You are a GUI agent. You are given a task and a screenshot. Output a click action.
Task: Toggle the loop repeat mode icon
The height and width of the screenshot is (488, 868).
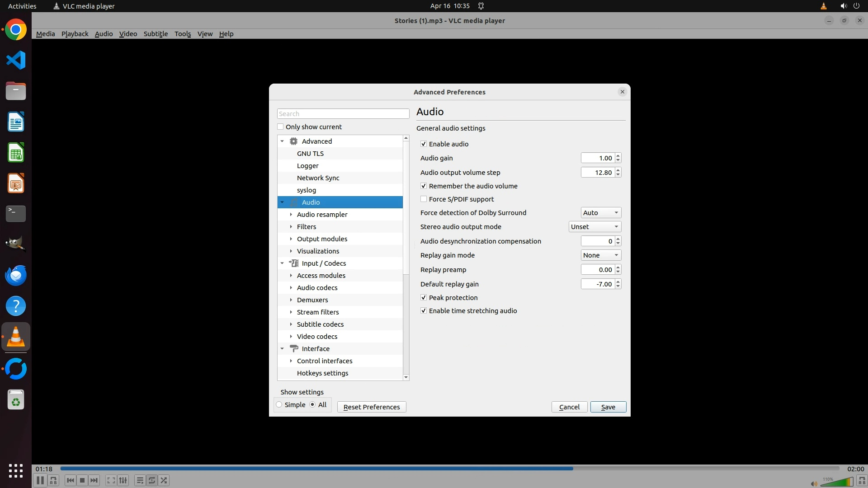(x=152, y=480)
